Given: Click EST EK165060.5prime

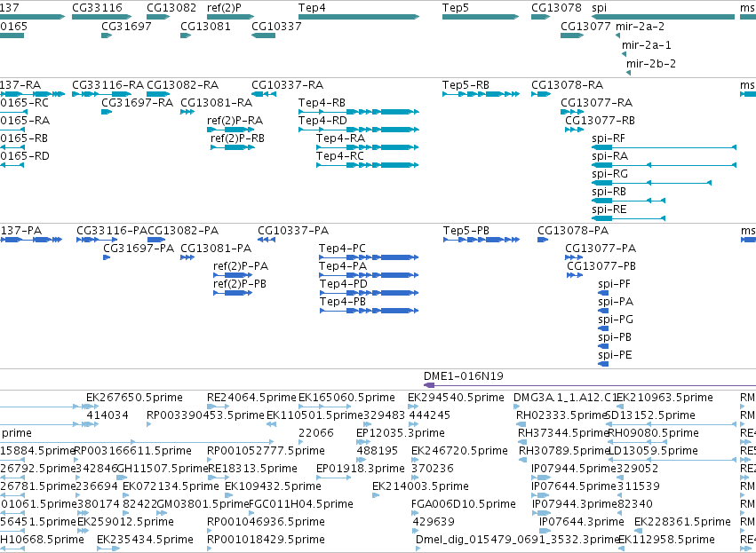Looking at the screenshot, I should coord(324,407).
